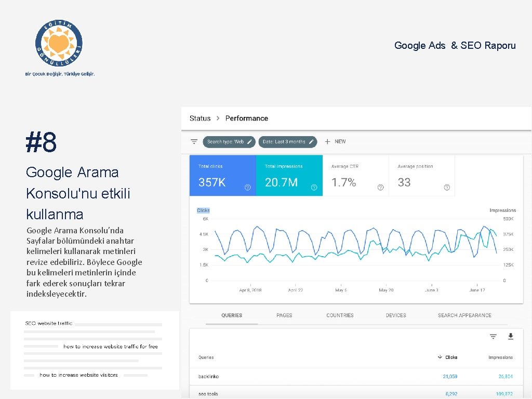Click pencil icon on Search type chip
Screen dimensions: 532x399
tap(249, 142)
